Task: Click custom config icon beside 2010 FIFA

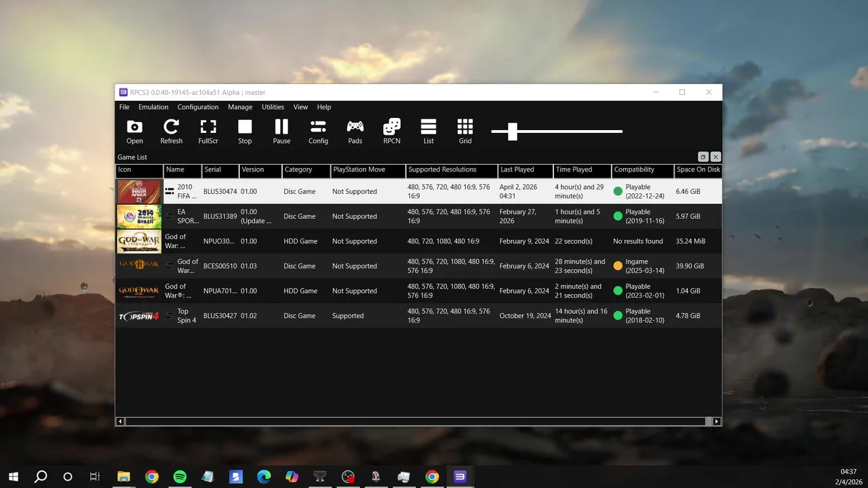Action: pos(170,192)
